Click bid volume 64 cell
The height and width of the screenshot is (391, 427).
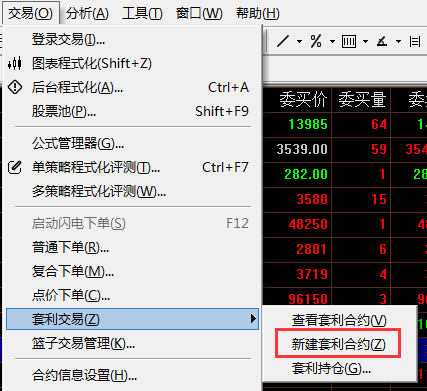tap(361, 125)
